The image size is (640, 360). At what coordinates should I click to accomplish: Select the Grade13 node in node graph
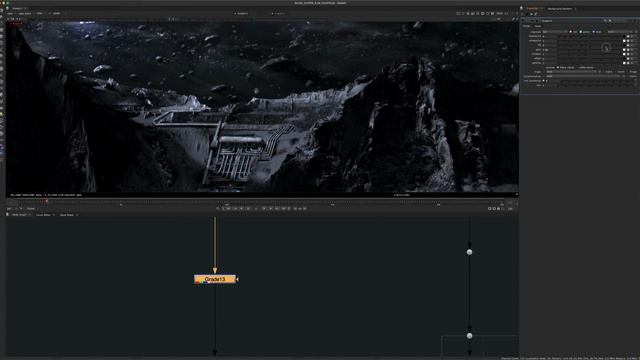[x=215, y=279]
